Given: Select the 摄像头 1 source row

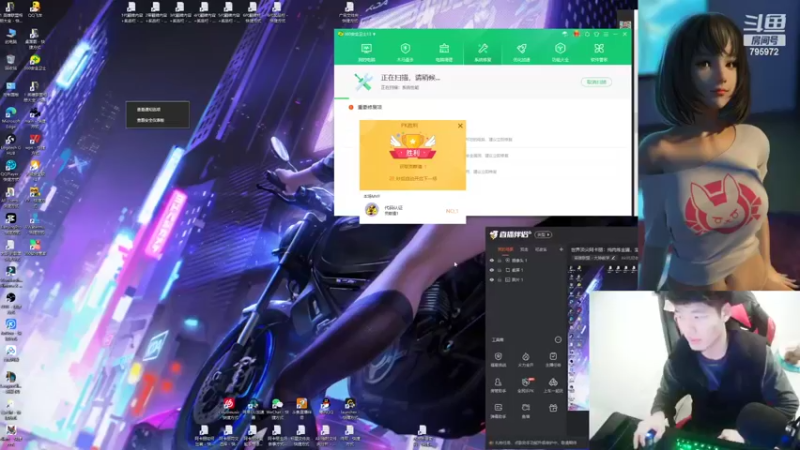Looking at the screenshot, I should point(526,260).
